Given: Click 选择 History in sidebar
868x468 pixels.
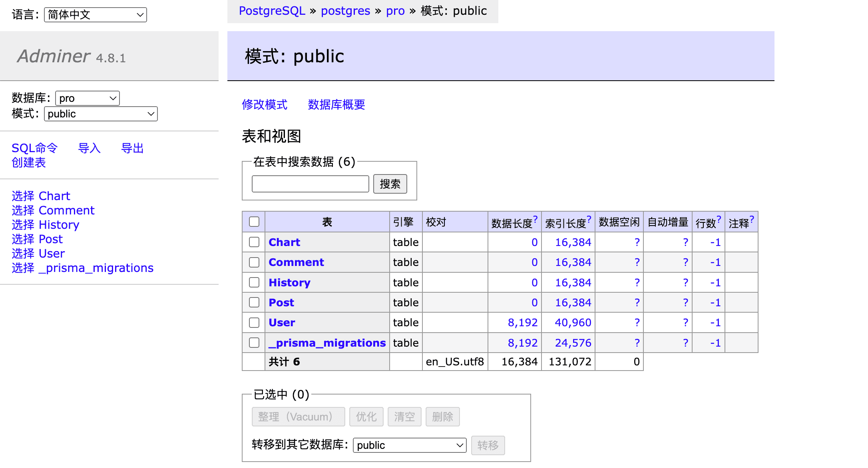Looking at the screenshot, I should (x=46, y=225).
